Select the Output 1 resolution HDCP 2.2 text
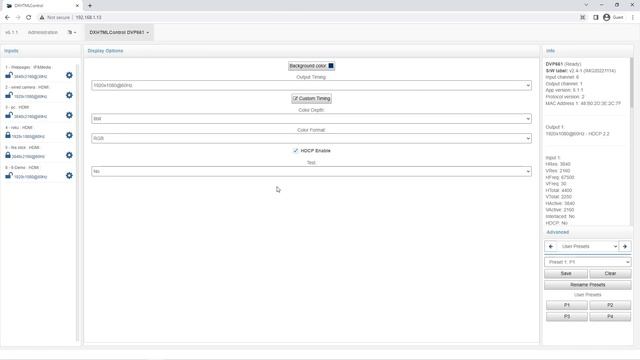640x360 pixels. [x=578, y=134]
